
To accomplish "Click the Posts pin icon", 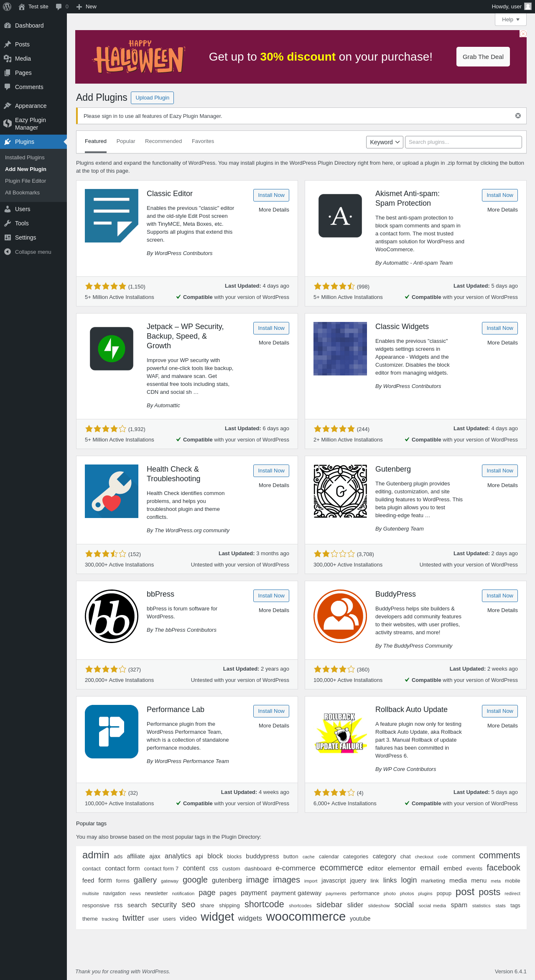I will [x=8, y=44].
